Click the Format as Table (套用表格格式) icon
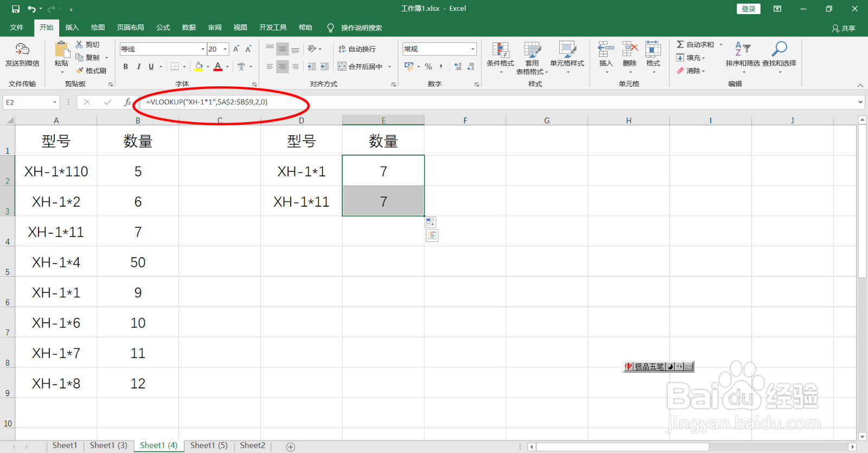868x453 pixels. (532, 50)
